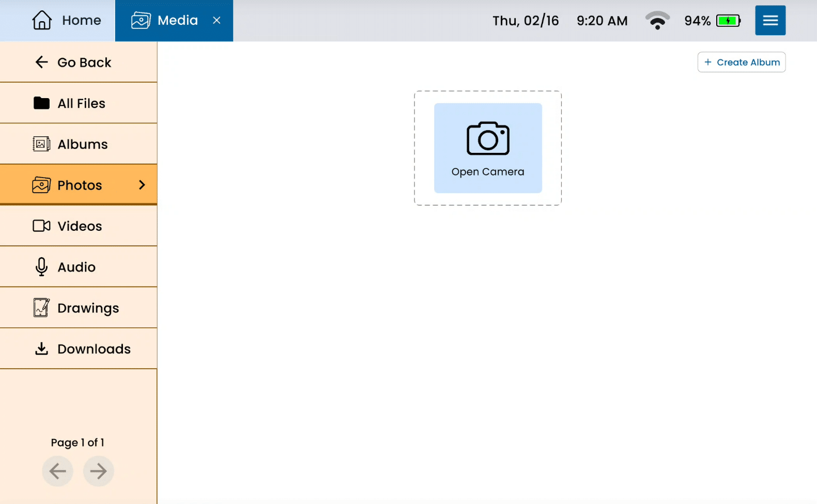Click the battery charging icon

(728, 21)
